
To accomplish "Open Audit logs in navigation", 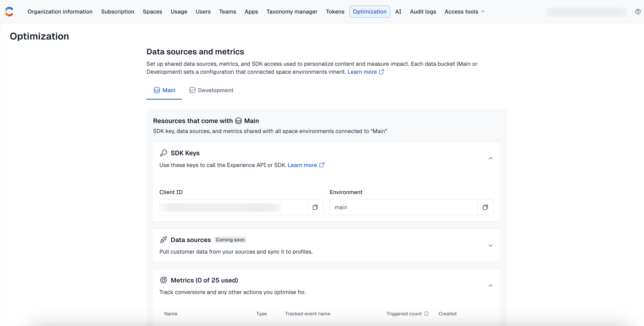I will click(423, 12).
